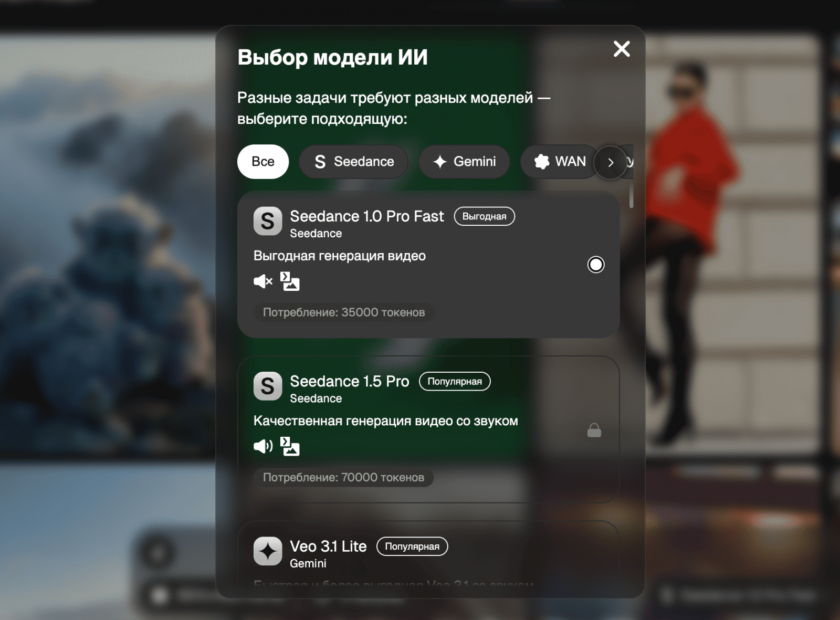Click sparkle icon in the Gemini tab
840x620 pixels.
pyautogui.click(x=440, y=162)
